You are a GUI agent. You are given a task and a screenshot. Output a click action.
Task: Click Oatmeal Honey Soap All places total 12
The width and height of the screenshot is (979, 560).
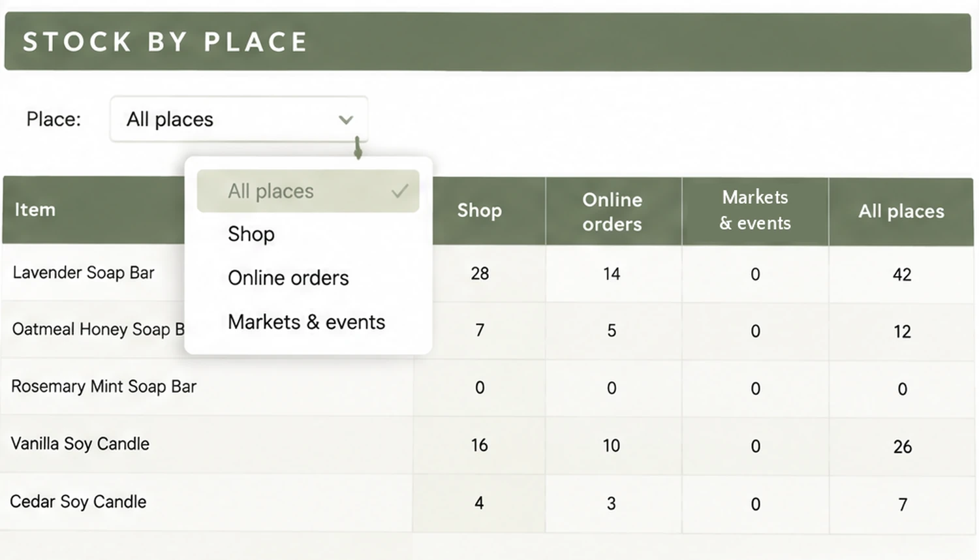(902, 332)
